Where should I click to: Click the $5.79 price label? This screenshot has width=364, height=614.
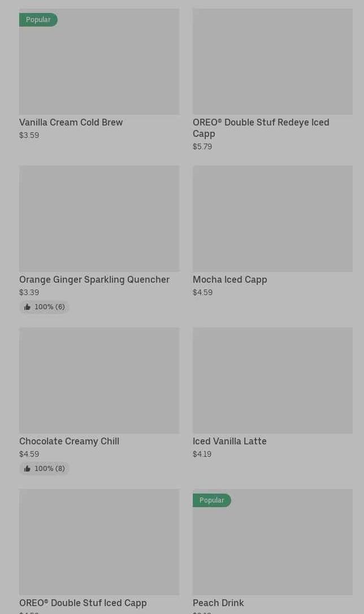[202, 146]
